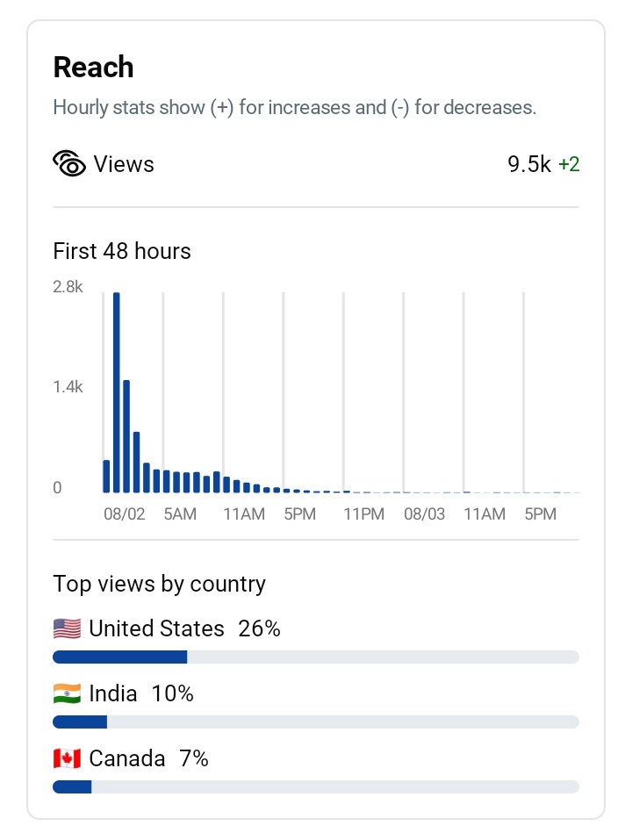Click the green +2 hourly increase

[569, 164]
